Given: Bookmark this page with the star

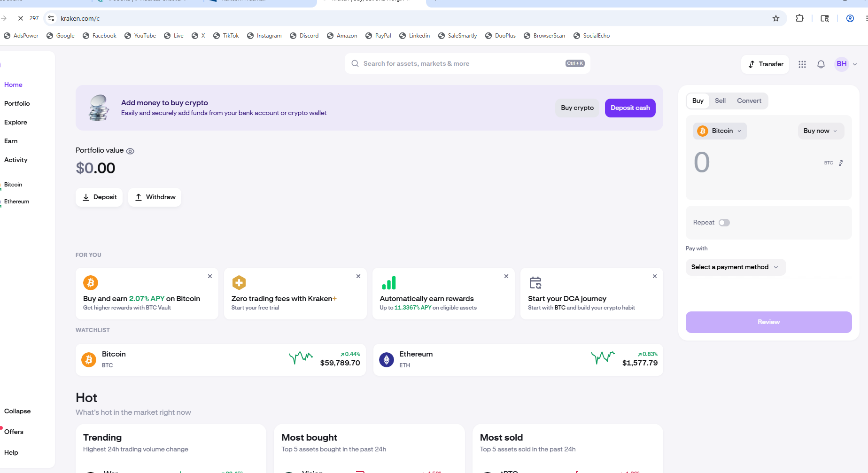Looking at the screenshot, I should pos(776,18).
